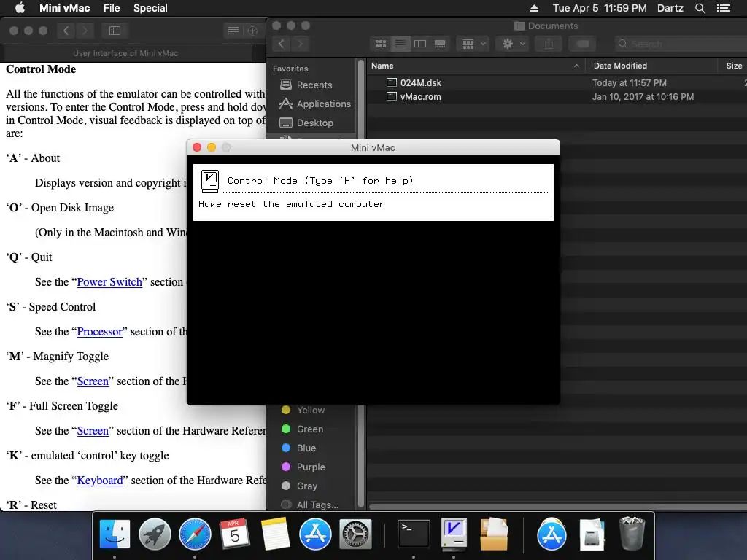Open Mini vMac from the Dock
Image resolution: width=747 pixels, height=560 pixels.
[454, 534]
